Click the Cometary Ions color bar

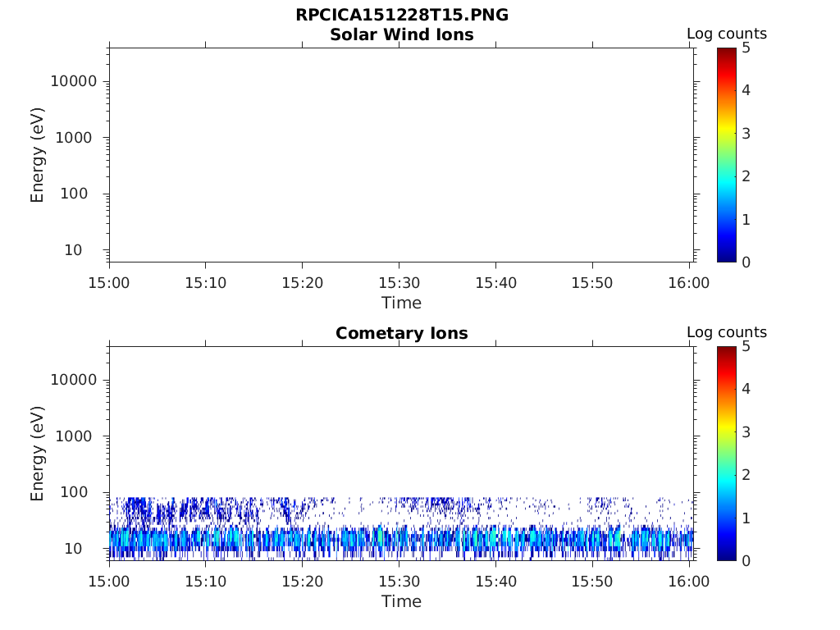pyautogui.click(x=727, y=453)
